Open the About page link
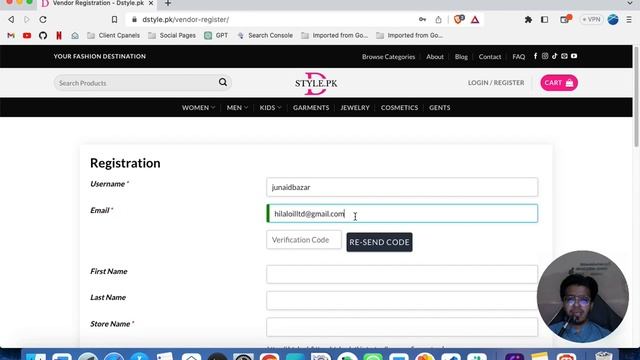 point(435,57)
